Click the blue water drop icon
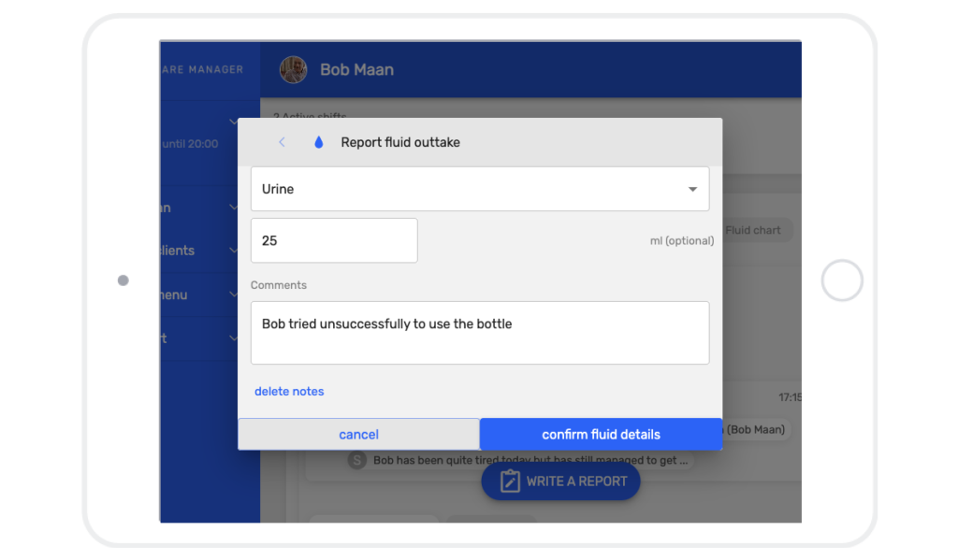 click(x=319, y=141)
